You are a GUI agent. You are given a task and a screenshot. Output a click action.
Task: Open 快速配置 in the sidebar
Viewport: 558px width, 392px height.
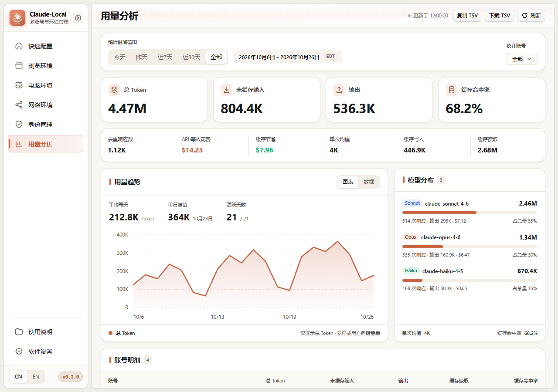tap(46, 46)
